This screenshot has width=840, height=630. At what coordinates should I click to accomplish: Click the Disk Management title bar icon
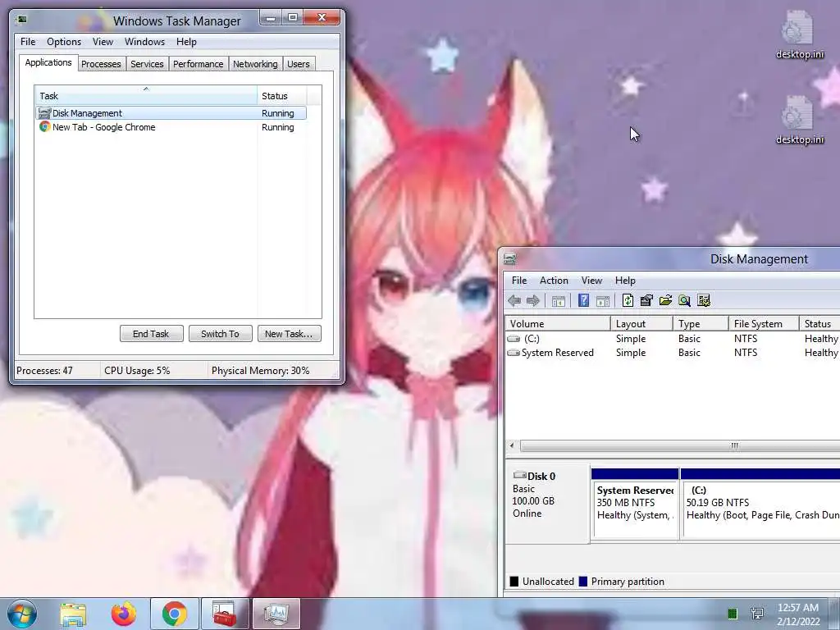[510, 259]
